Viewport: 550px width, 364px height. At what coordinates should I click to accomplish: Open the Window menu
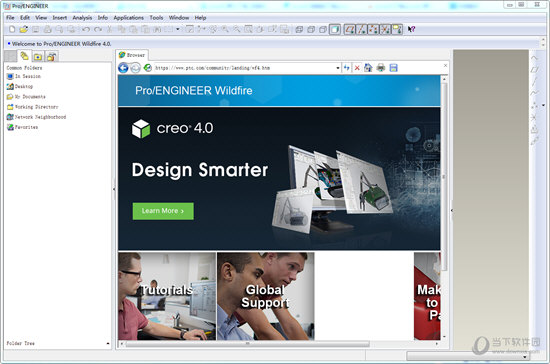tap(179, 18)
